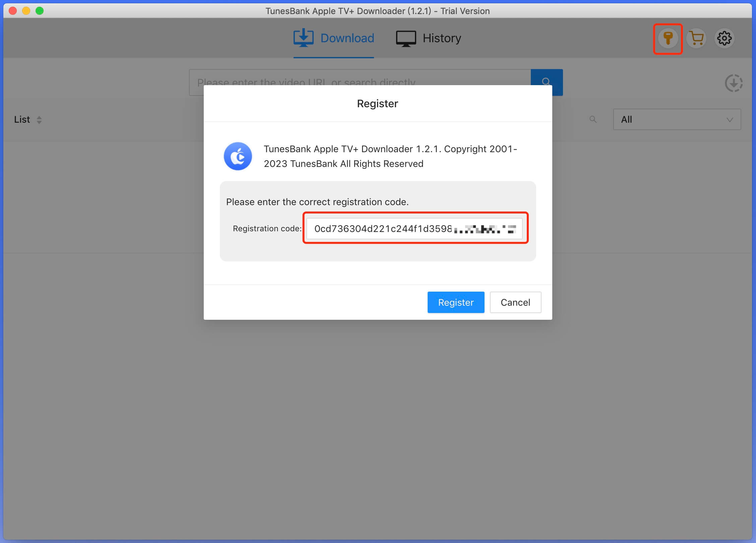
Task: Click the Register dialog title
Action: click(378, 104)
